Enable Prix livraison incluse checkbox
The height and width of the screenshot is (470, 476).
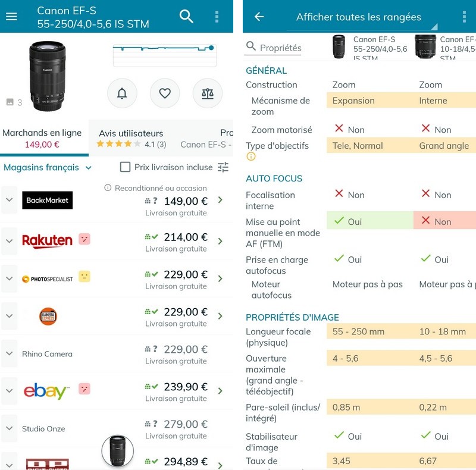click(x=126, y=167)
